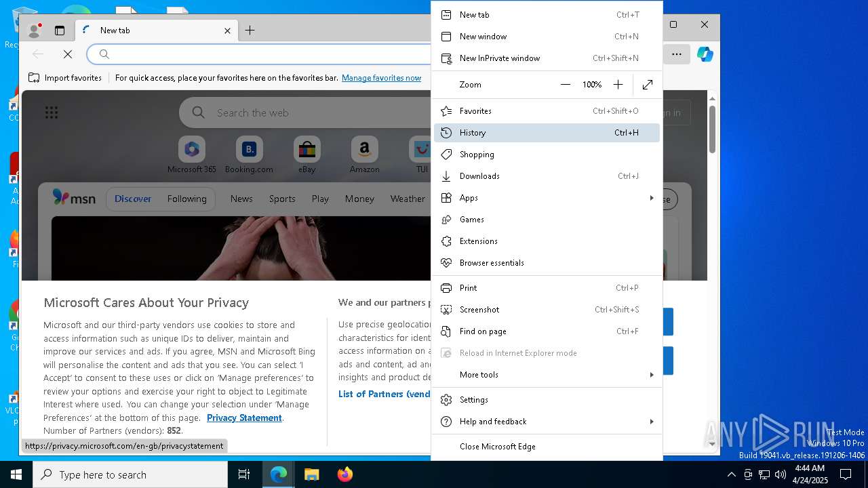
Task: Expand the Apps submenu
Action: click(x=547, y=198)
